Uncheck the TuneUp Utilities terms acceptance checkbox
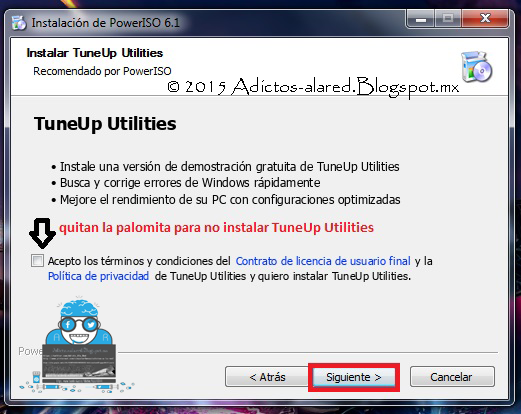 click(x=37, y=261)
